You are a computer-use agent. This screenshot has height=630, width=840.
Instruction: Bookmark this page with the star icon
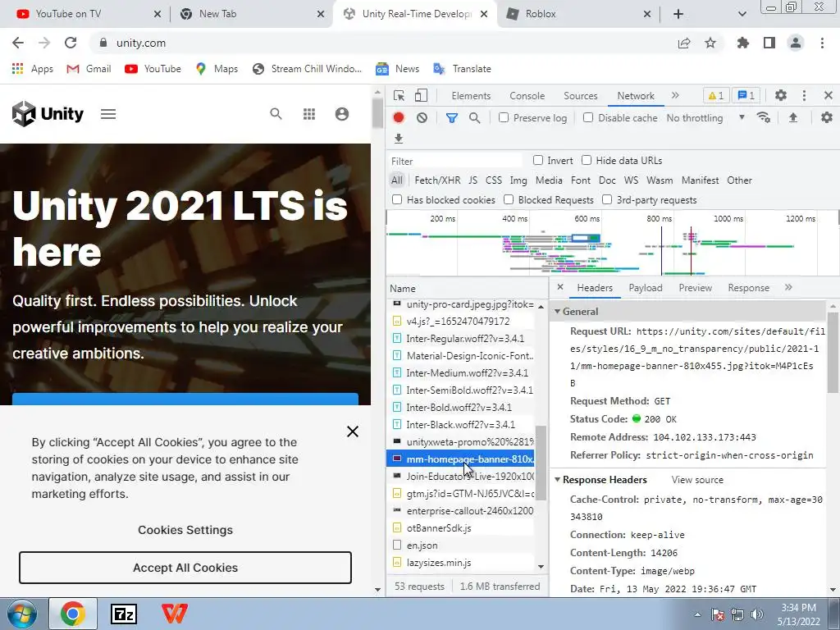click(x=710, y=43)
